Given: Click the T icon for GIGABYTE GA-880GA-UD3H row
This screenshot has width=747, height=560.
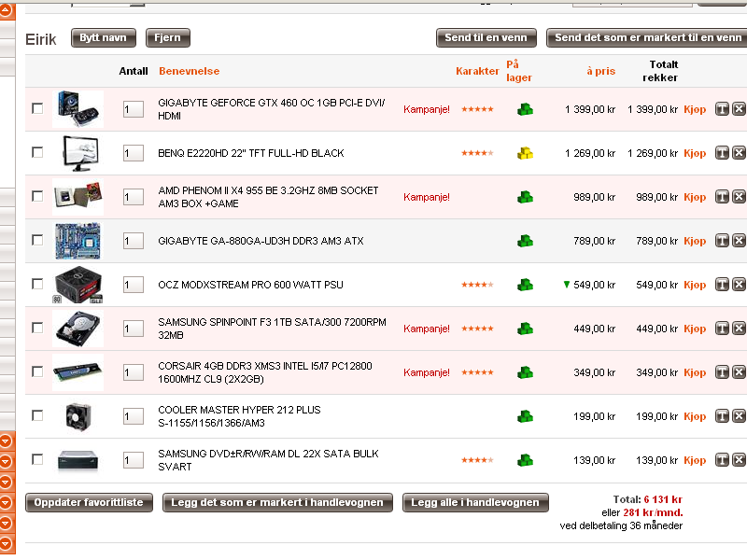Looking at the screenshot, I should click(x=722, y=241).
